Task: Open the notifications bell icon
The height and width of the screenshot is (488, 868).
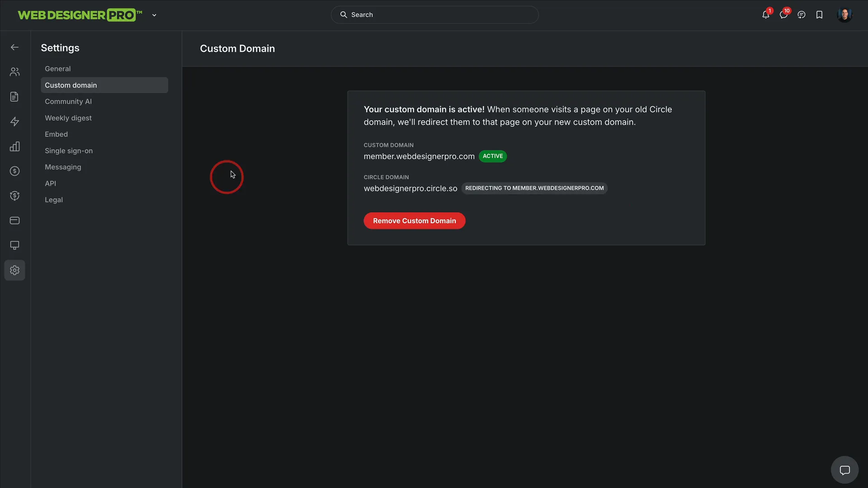Action: click(766, 15)
